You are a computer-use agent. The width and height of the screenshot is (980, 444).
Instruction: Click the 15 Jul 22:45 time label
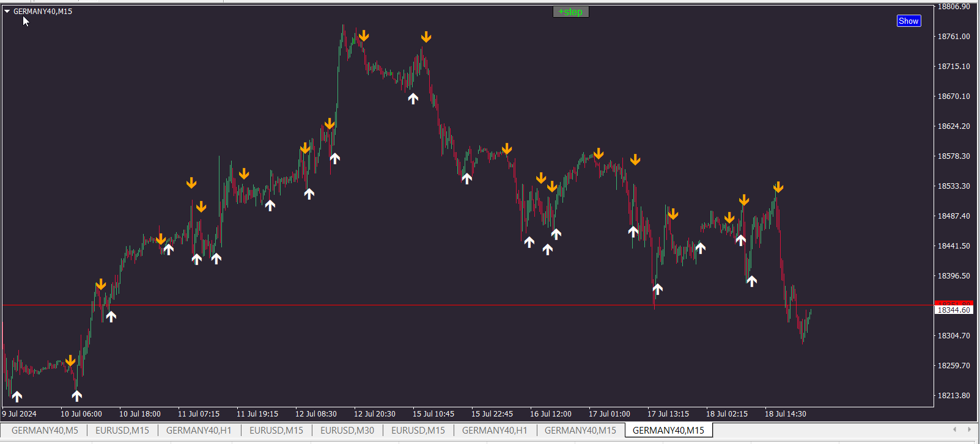pyautogui.click(x=492, y=414)
